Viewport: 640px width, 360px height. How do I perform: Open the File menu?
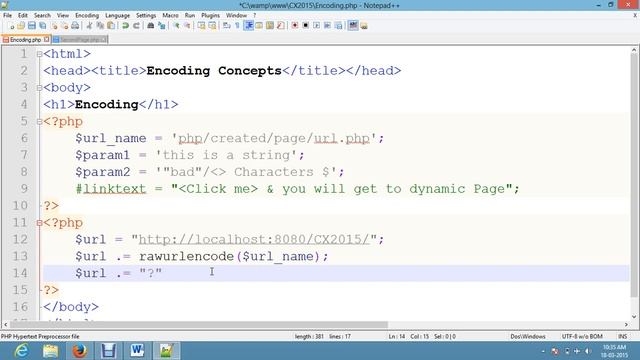coord(7,16)
